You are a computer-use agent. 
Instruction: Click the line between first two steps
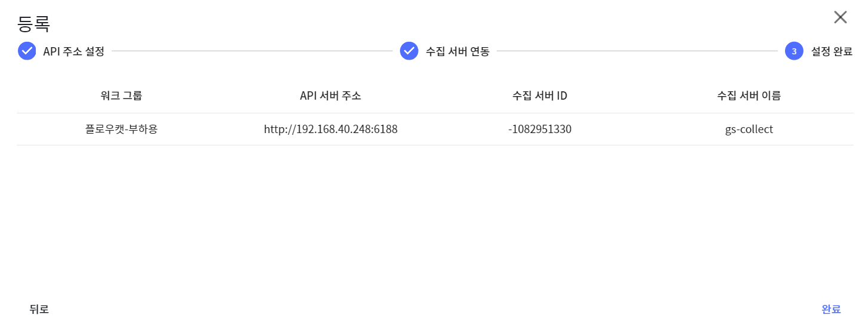coord(251,51)
